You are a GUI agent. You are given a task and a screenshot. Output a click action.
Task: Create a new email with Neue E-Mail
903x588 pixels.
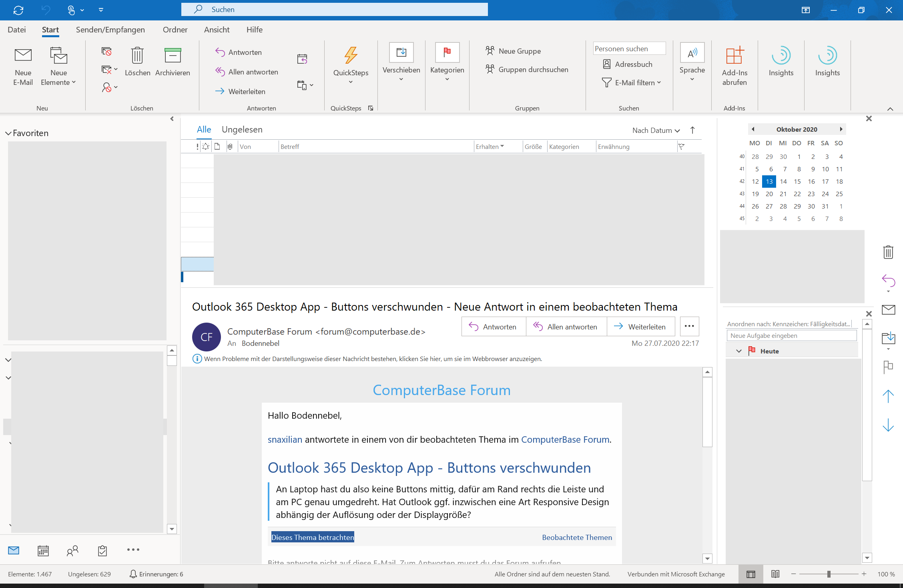pyautogui.click(x=23, y=66)
